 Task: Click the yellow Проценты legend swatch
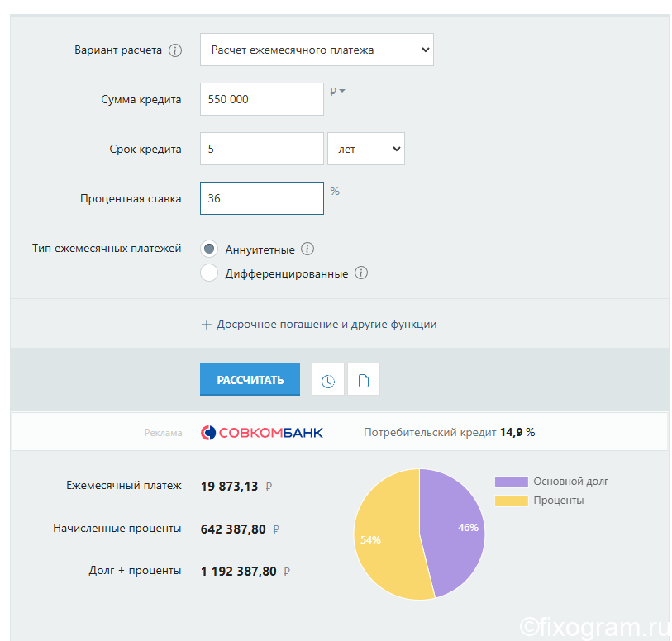point(512,501)
